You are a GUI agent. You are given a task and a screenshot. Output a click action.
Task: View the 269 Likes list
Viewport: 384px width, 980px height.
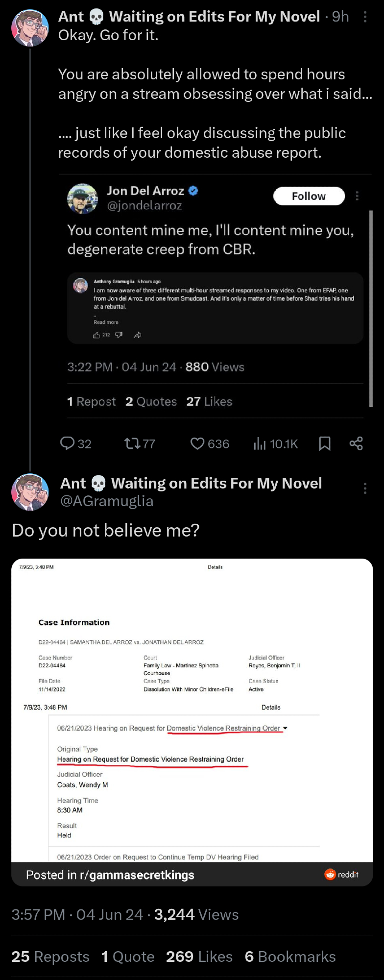click(199, 956)
